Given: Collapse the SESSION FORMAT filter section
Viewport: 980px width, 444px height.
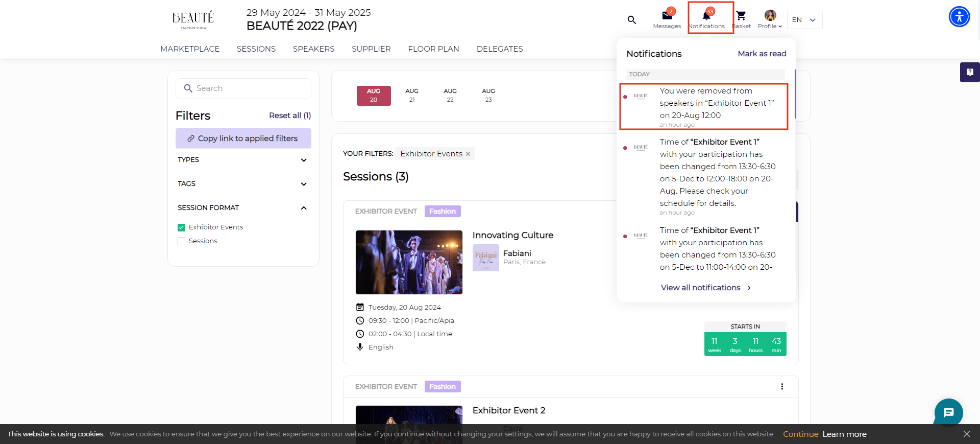Looking at the screenshot, I should point(243,208).
